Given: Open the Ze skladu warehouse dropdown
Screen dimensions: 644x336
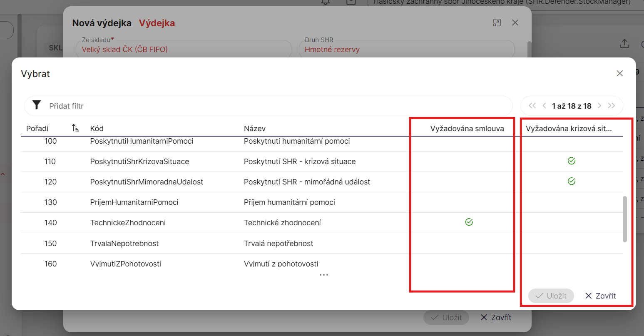Looking at the screenshot, I should click(x=183, y=49).
